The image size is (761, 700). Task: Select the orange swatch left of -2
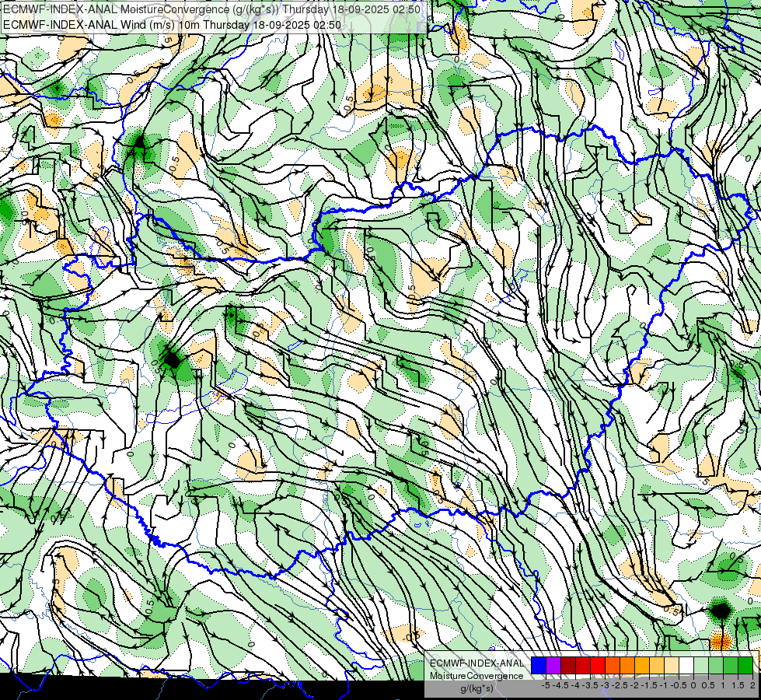click(627, 666)
